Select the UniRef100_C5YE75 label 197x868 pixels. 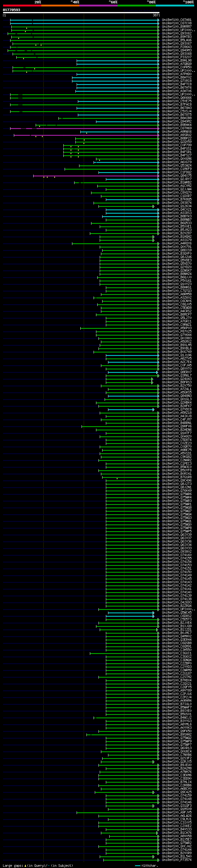[x=177, y=101]
